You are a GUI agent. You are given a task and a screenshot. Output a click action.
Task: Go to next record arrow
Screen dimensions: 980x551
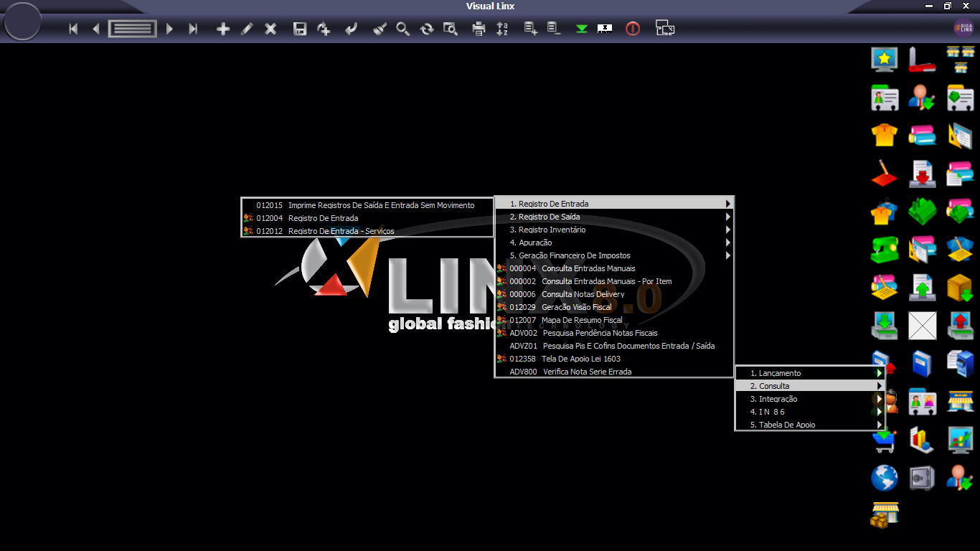pyautogui.click(x=169, y=29)
